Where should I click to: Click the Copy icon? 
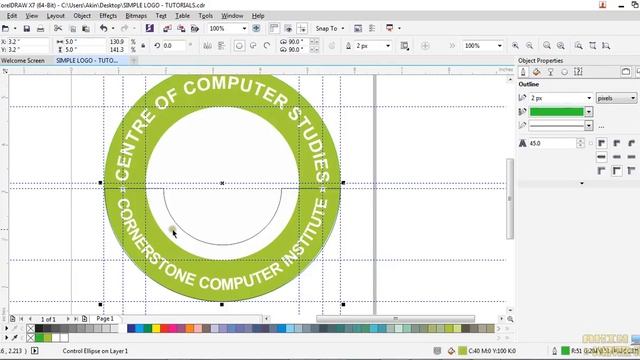73,29
